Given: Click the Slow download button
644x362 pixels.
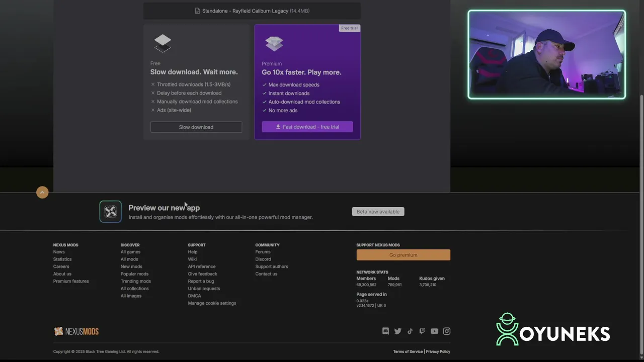Looking at the screenshot, I should tap(196, 127).
